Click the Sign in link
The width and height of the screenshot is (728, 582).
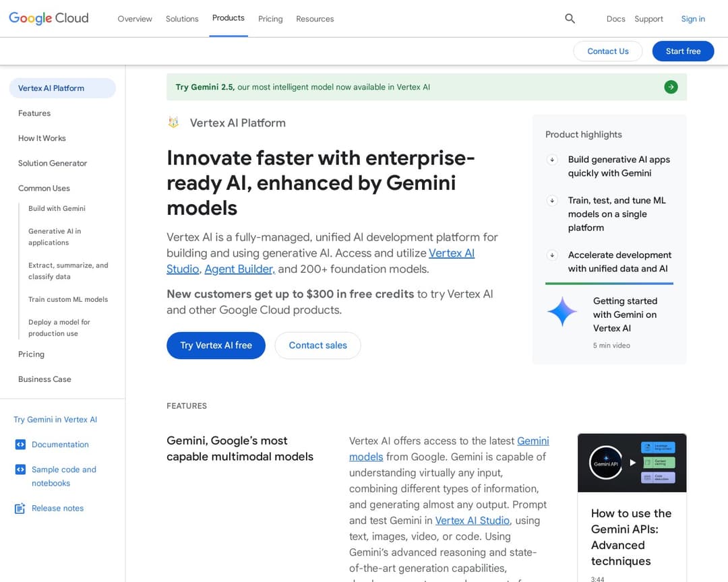coord(693,19)
